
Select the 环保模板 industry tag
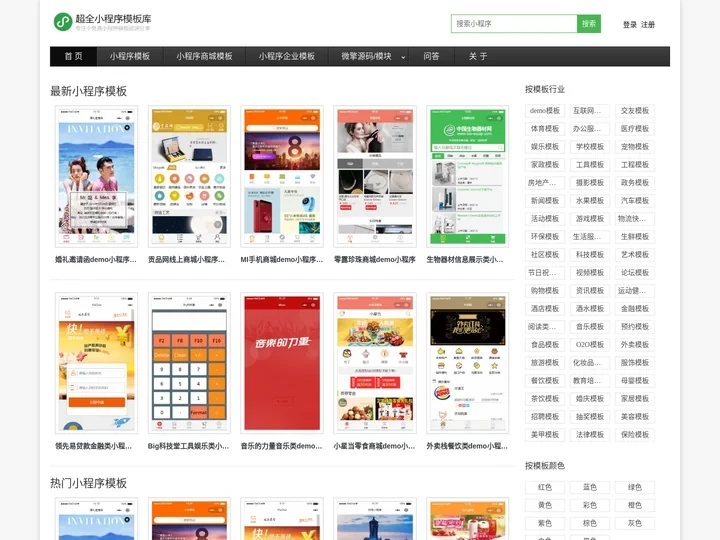pos(545,236)
